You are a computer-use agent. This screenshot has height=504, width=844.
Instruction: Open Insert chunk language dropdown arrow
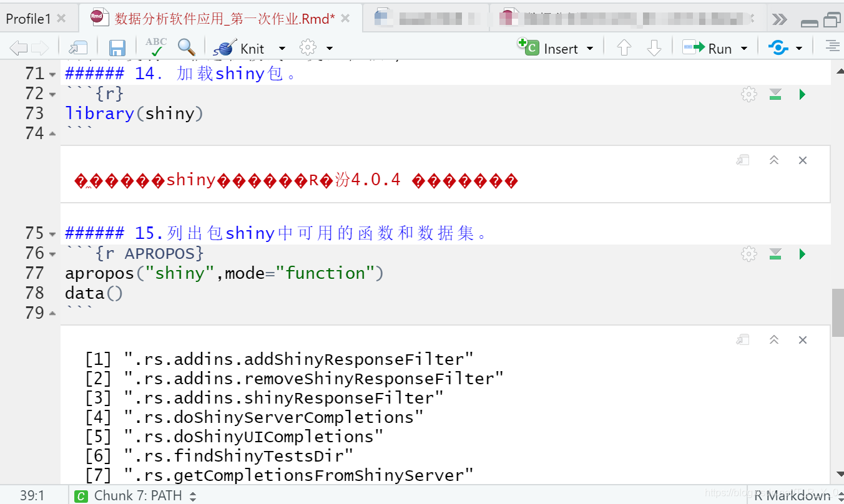click(590, 49)
